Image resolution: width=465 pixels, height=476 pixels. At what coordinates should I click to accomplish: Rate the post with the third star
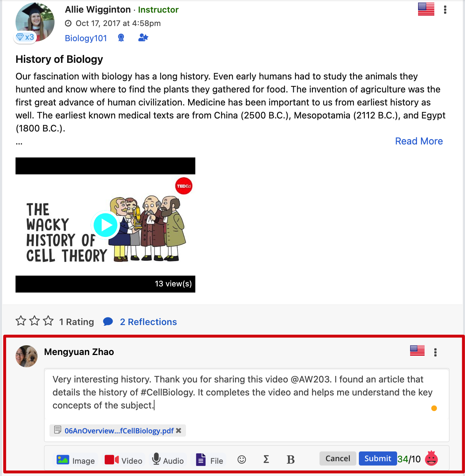pyautogui.click(x=48, y=321)
